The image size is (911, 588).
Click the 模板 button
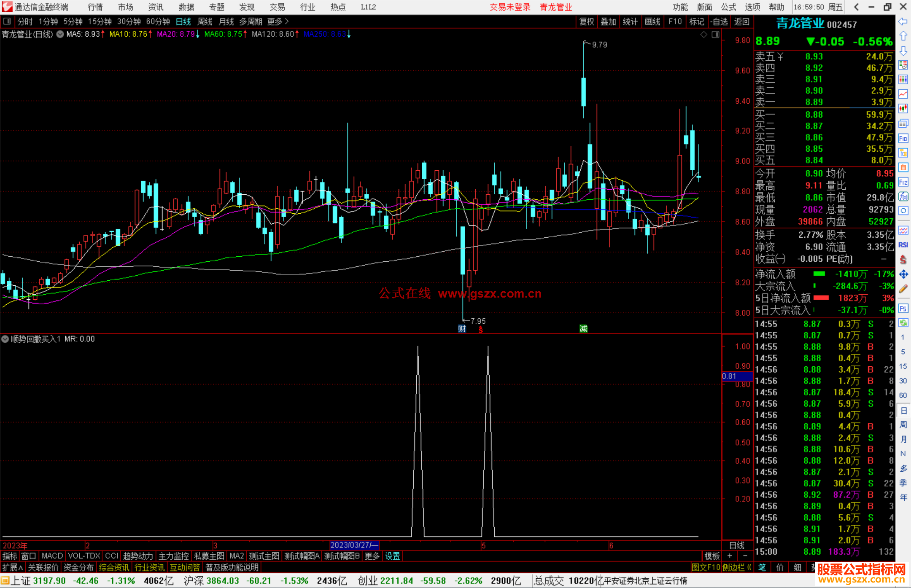pyautogui.click(x=712, y=556)
